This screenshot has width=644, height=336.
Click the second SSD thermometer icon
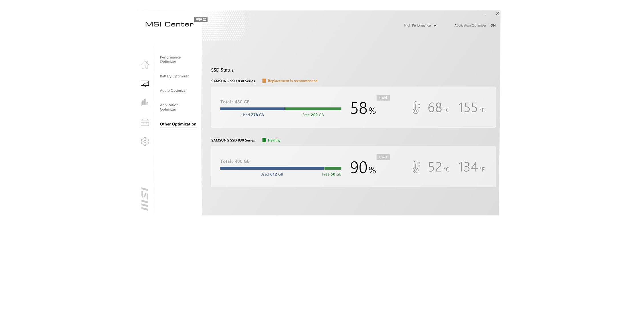pos(416,167)
